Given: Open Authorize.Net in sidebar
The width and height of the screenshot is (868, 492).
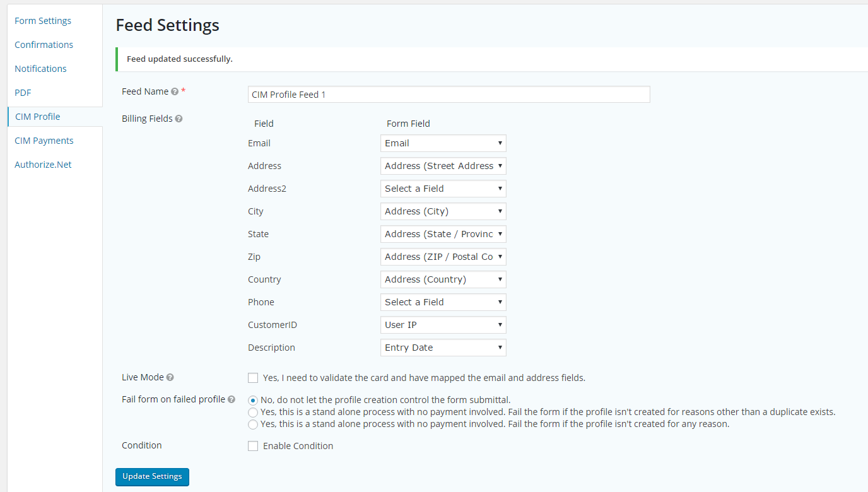Looking at the screenshot, I should coord(43,165).
